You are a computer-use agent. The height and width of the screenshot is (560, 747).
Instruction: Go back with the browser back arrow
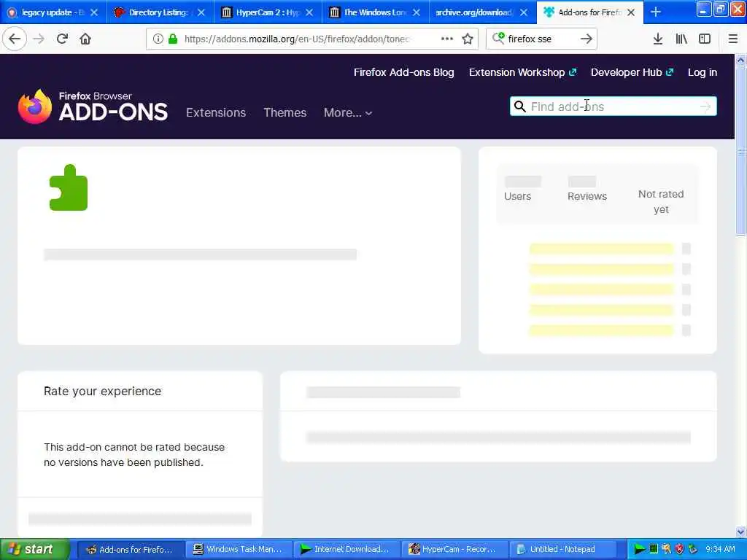click(x=15, y=39)
